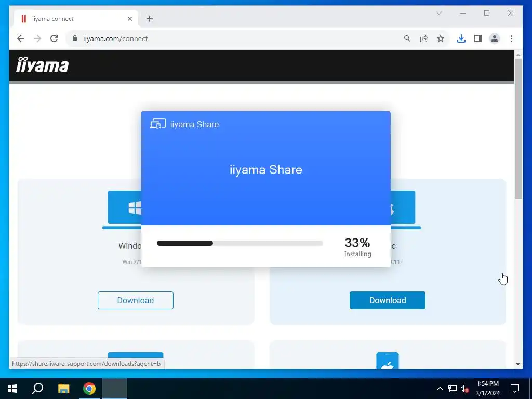Go back with Chrome's back arrow

(21, 38)
